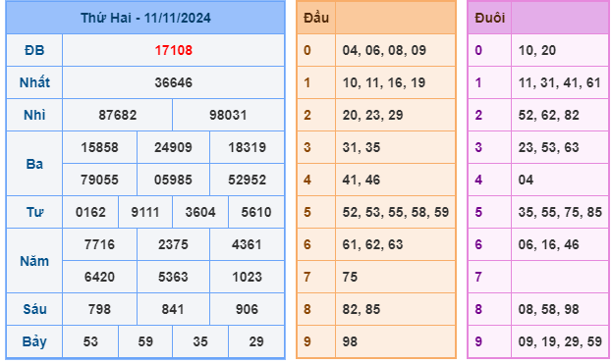612x364 pixels.
Task: Select the Tư prize label
Action: [34, 212]
